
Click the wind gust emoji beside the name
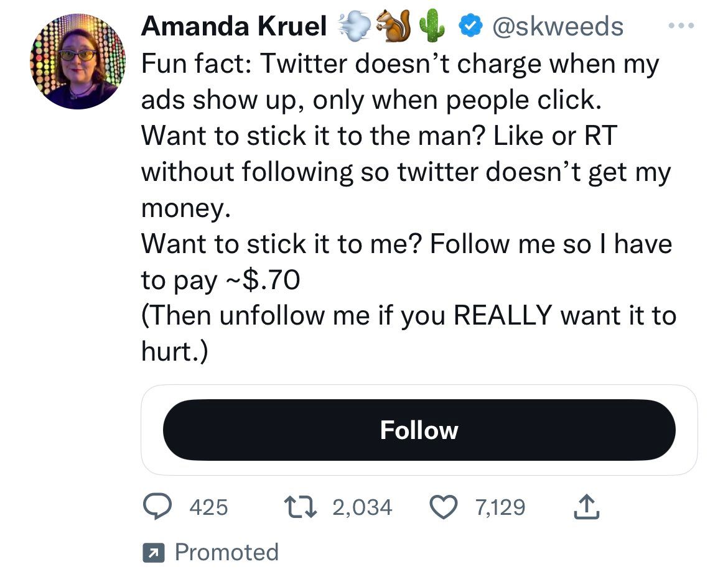pyautogui.click(x=352, y=26)
